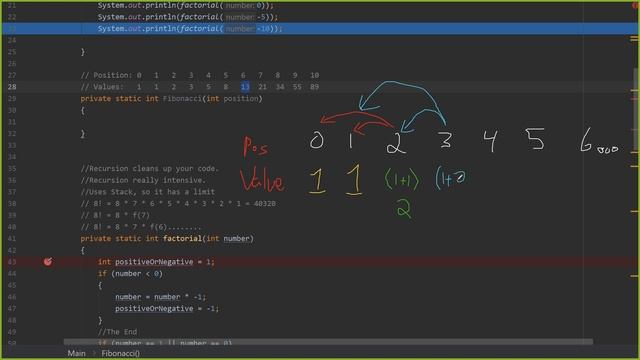Click the red error indicator at editor top-right
The height and width of the screenshot is (360, 640).
pyautogui.click(x=635, y=5)
